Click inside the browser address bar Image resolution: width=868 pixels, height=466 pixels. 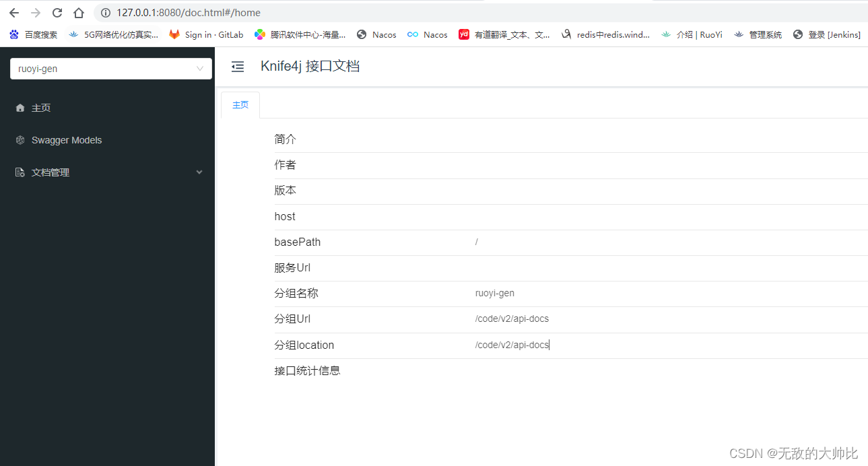pos(269,12)
